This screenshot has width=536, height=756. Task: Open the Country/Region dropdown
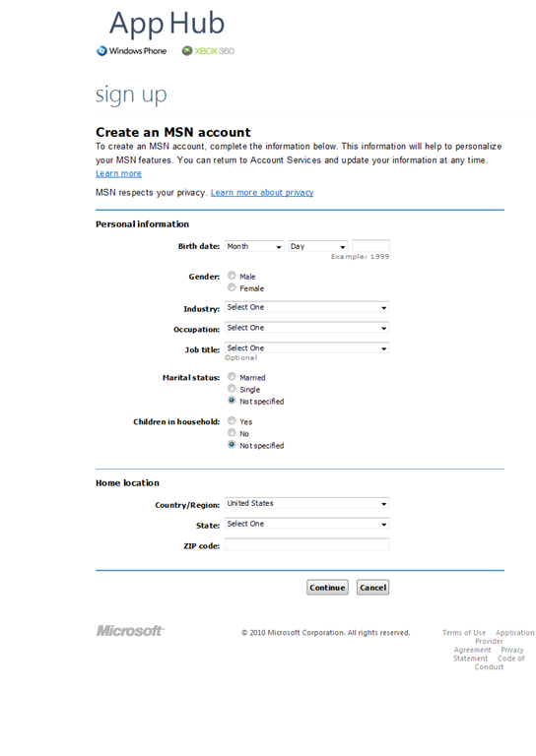pos(306,503)
